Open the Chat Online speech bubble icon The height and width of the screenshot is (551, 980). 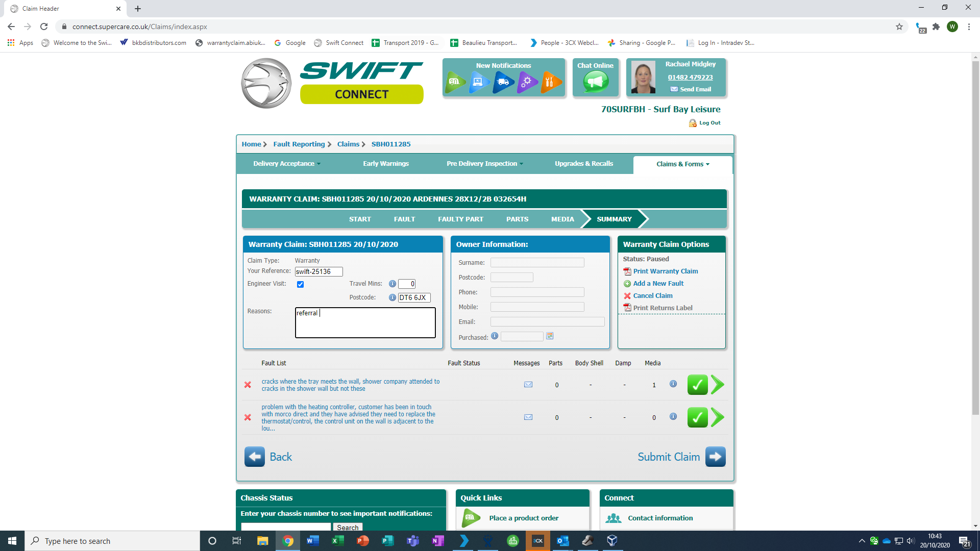(x=595, y=82)
